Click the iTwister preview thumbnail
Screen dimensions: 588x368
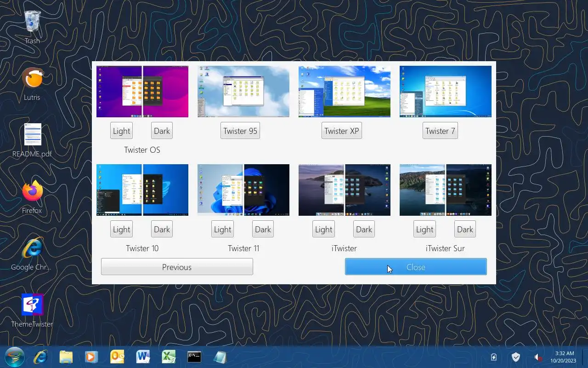[345, 190]
